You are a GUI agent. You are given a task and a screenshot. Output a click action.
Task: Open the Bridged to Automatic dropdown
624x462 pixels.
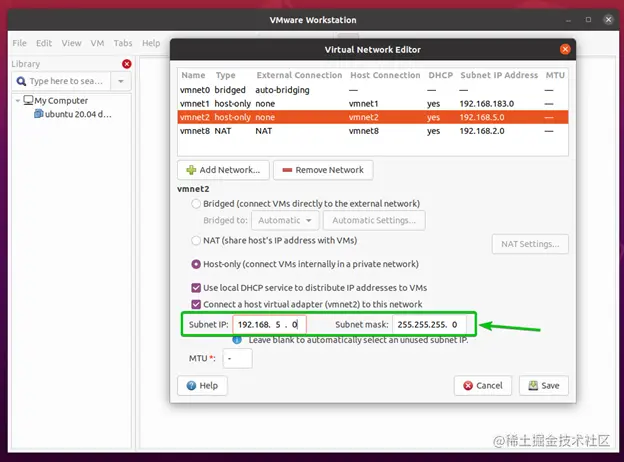click(285, 220)
